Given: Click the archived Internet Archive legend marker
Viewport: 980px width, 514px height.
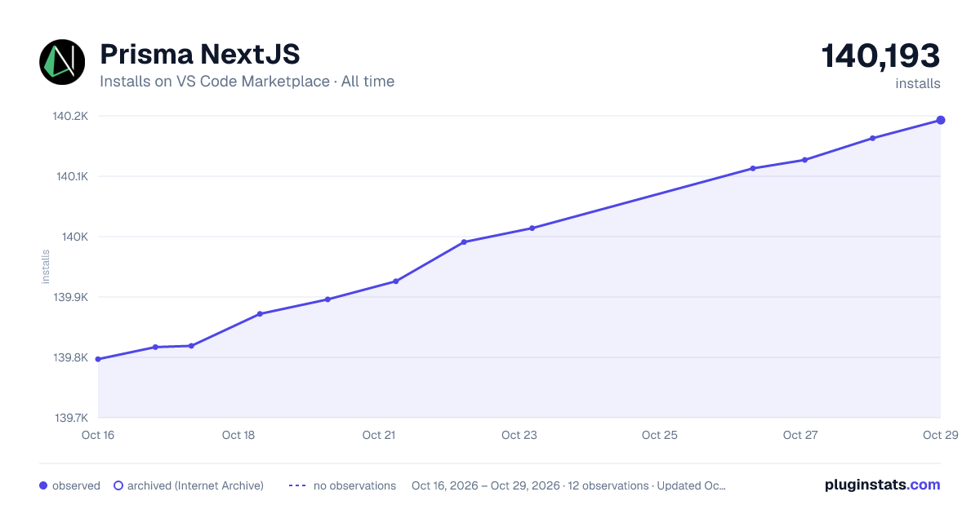Looking at the screenshot, I should pos(118,485).
